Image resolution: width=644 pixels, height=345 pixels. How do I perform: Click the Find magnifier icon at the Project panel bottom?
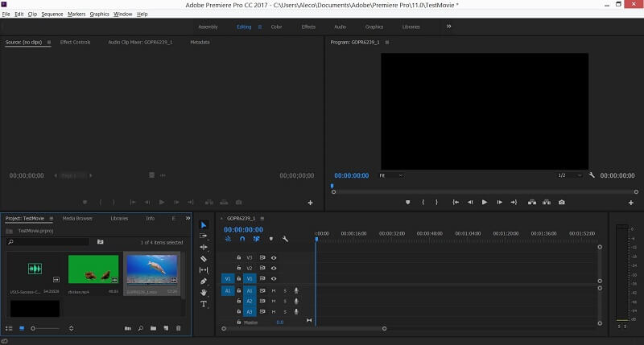pos(140,328)
